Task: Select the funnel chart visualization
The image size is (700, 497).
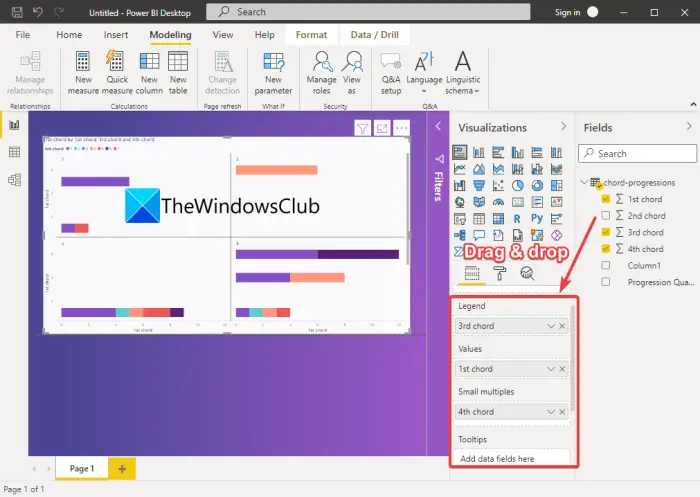Action: [x=479, y=185]
